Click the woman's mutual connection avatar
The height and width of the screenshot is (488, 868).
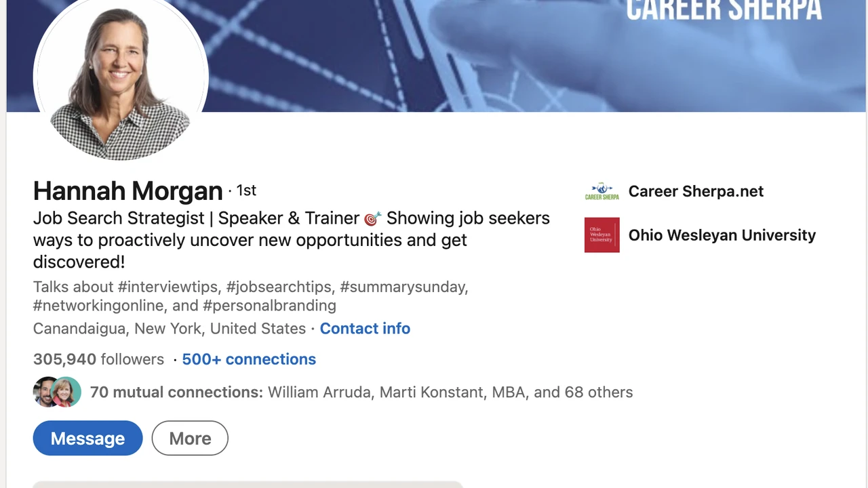point(67,392)
